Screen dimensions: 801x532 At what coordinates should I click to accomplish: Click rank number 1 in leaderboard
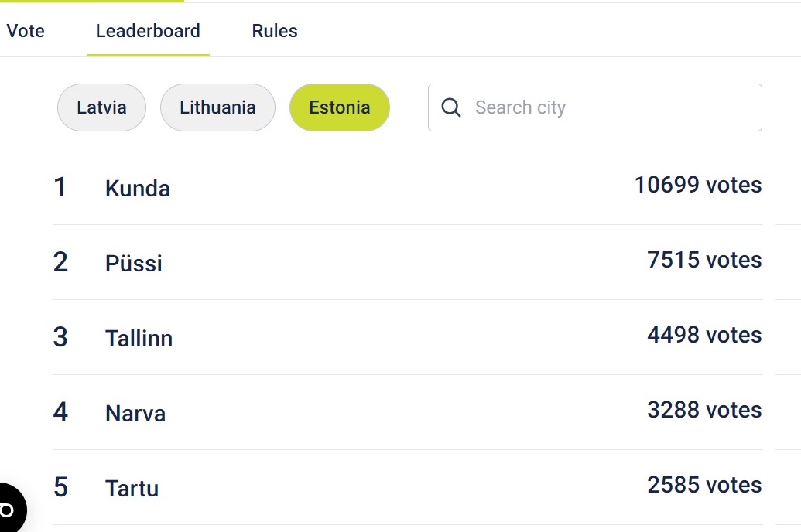(60, 187)
